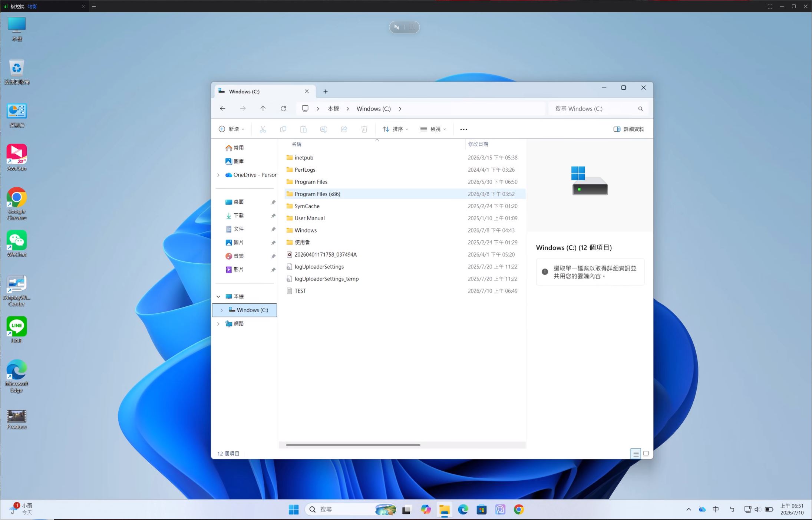Click the search magnifier icon in Explorer
812x520 pixels.
(x=640, y=109)
